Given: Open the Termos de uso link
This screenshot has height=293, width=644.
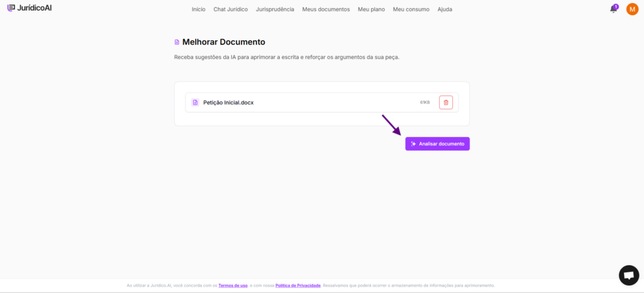Looking at the screenshot, I should coord(233,285).
